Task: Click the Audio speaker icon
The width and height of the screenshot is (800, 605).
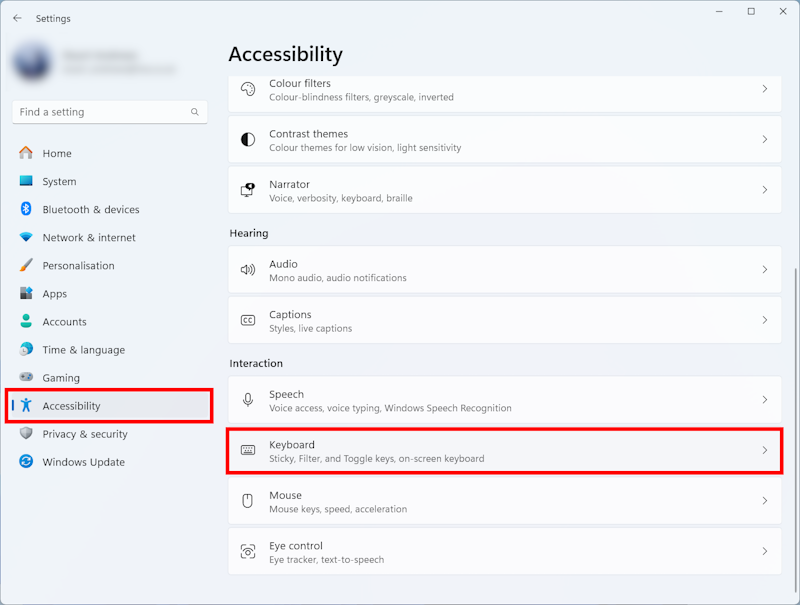Action: [248, 270]
